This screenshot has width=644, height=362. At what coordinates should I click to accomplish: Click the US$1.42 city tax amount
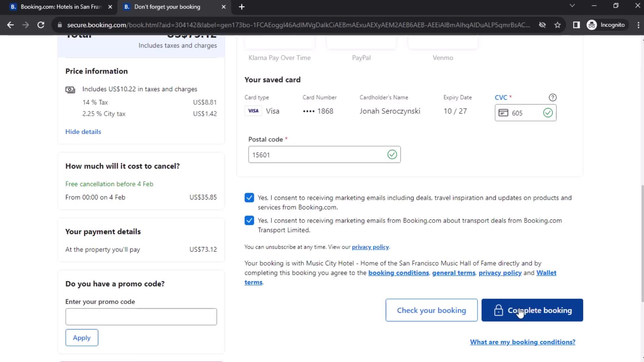click(205, 114)
